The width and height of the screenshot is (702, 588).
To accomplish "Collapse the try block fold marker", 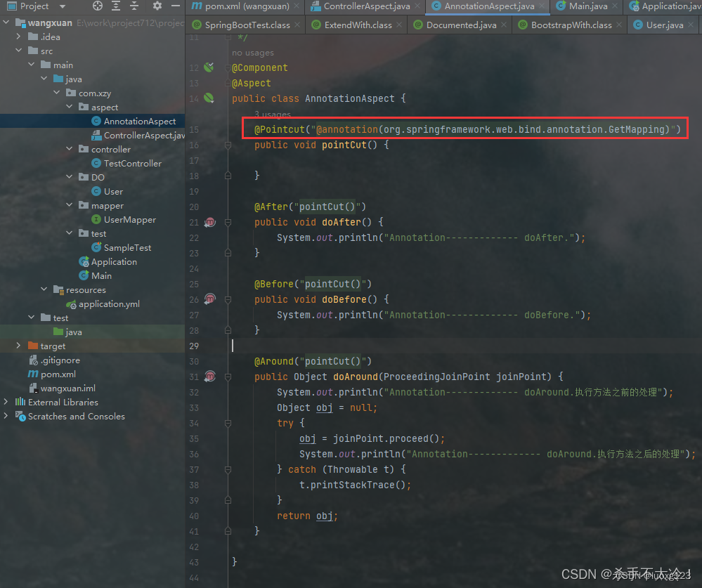I will click(228, 423).
